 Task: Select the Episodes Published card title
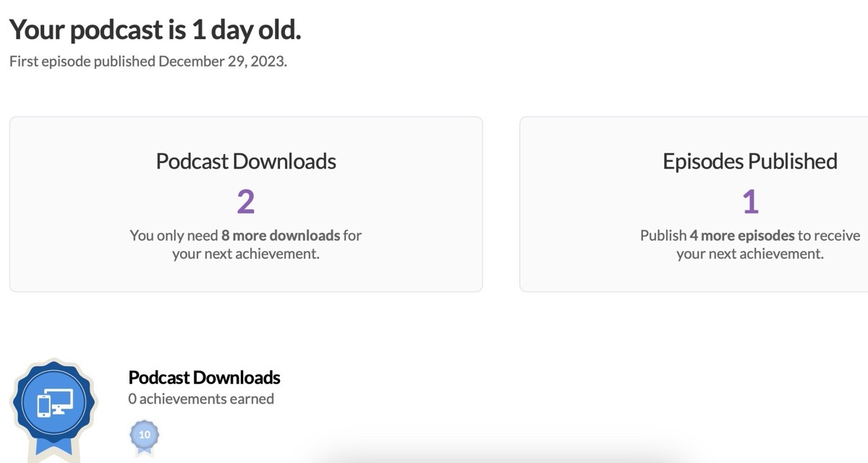pyautogui.click(x=750, y=161)
